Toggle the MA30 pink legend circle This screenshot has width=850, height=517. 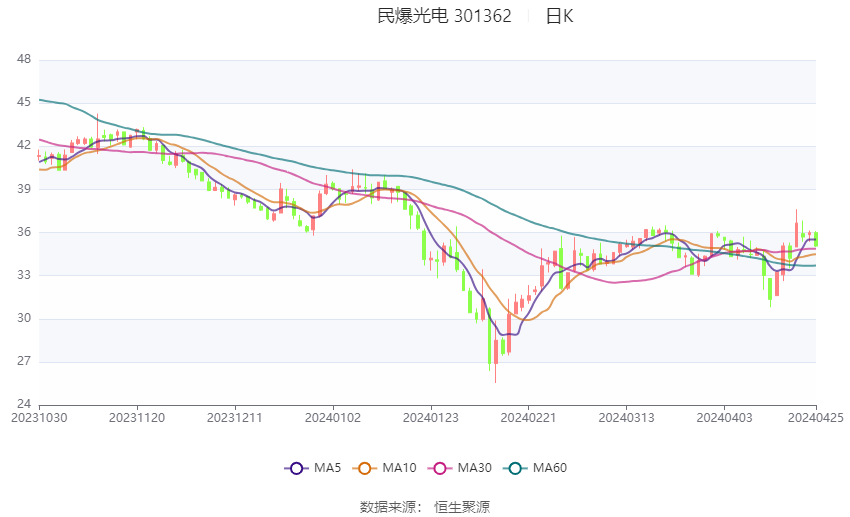pyautogui.click(x=440, y=468)
